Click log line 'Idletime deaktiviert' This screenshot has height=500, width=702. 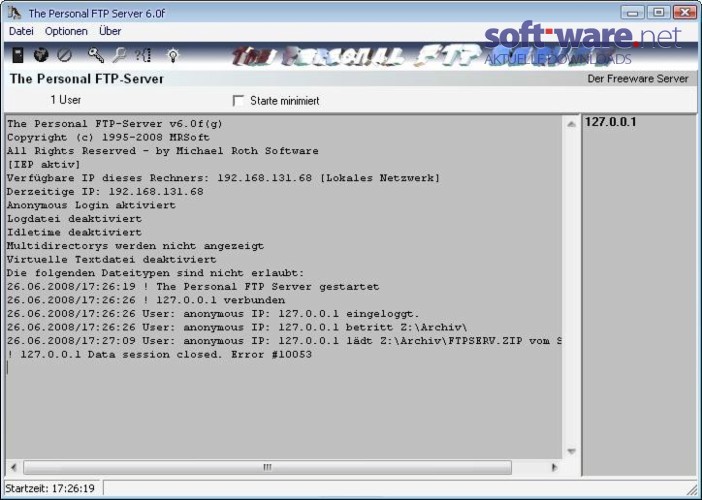click(74, 232)
